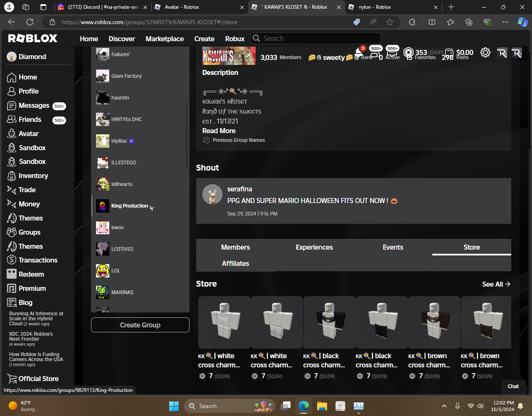Image resolution: width=532 pixels, height=416 pixels.
Task: Toggle Edge split screen
Action: pyautogui.click(x=432, y=22)
